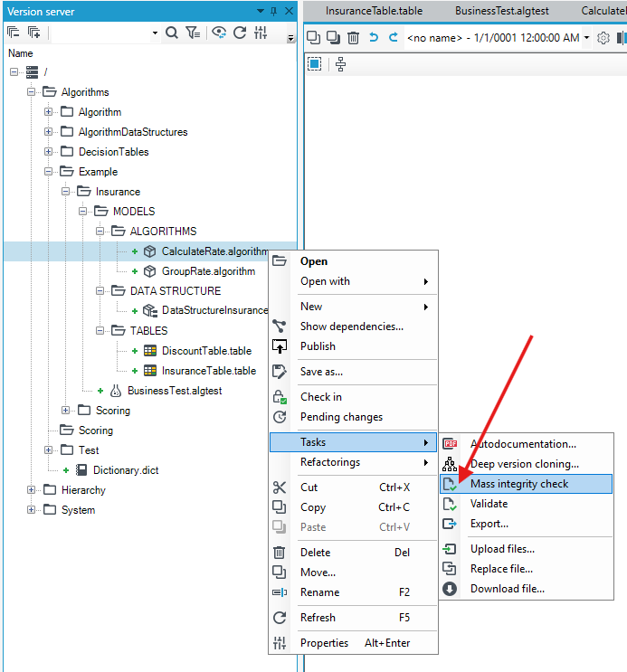Click the undo arrow icon
The width and height of the screenshot is (627, 672).
374,38
